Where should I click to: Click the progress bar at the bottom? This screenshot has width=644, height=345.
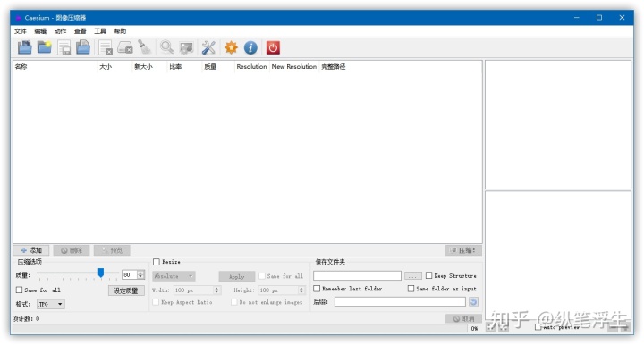click(241, 328)
